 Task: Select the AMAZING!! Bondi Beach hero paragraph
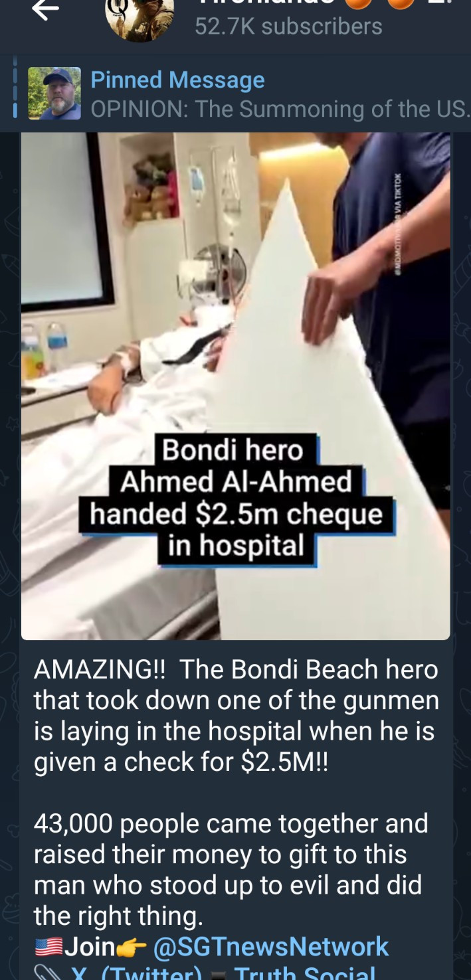pyautogui.click(x=236, y=716)
